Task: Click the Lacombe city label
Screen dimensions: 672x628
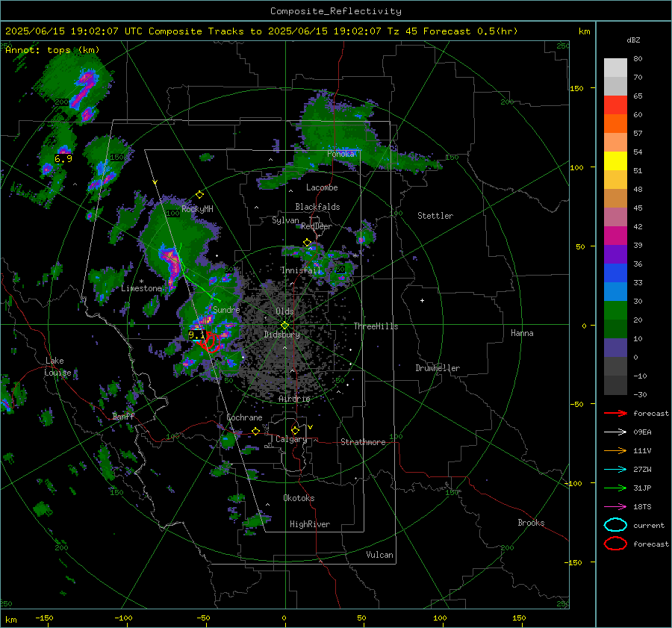Action: pos(322,187)
